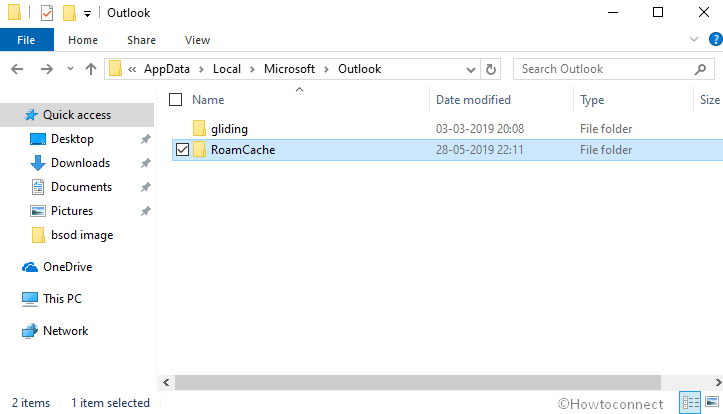Go back with the Back arrow
The image size is (723, 414).
[x=17, y=69]
